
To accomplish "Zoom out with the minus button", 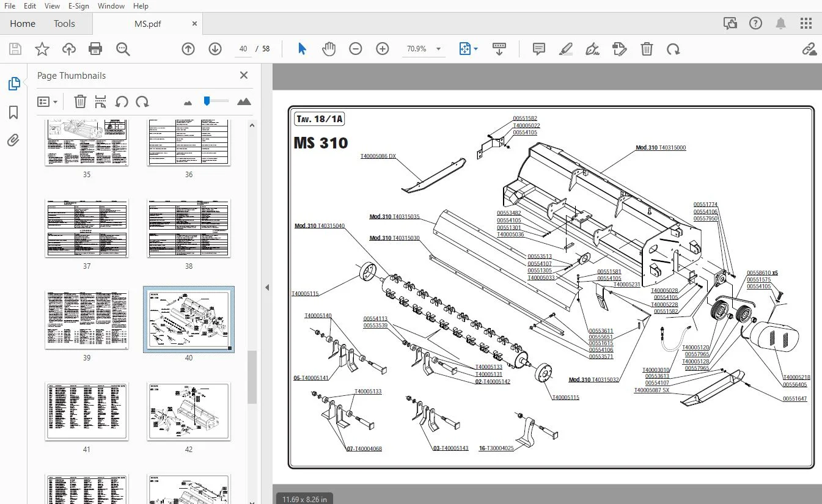I will point(356,49).
